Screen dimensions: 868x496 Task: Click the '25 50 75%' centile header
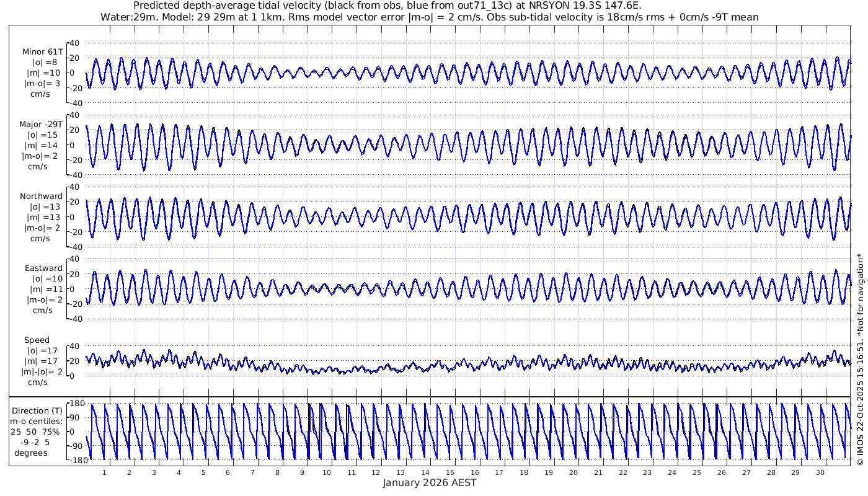(x=35, y=432)
